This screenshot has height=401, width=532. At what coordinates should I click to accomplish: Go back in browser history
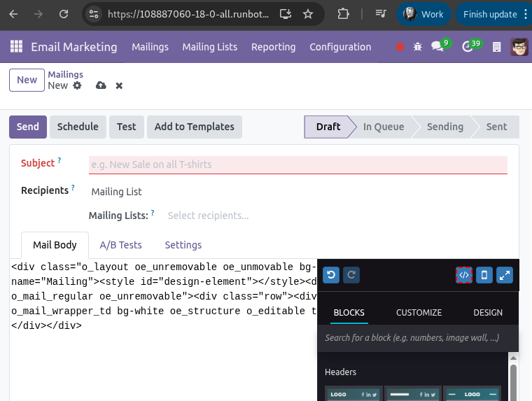click(x=13, y=14)
